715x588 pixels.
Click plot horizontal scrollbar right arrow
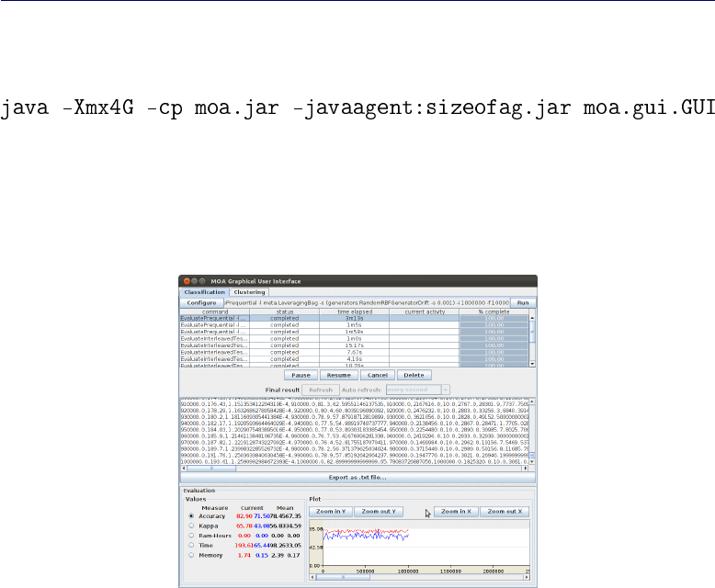coord(527,577)
